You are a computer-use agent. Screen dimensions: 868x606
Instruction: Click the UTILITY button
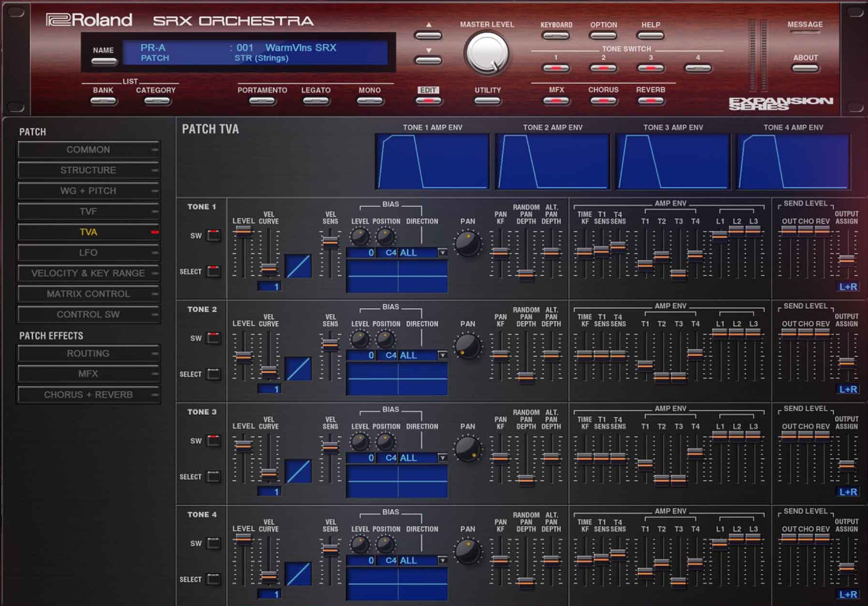(487, 101)
